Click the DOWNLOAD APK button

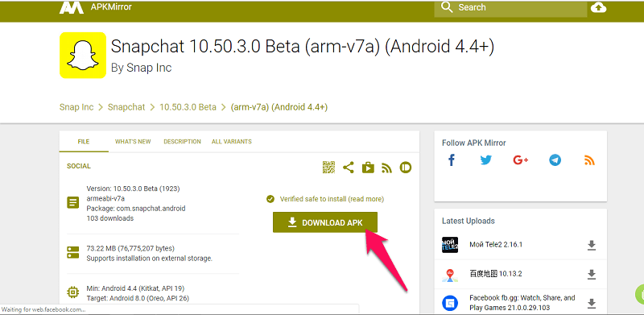tap(325, 222)
